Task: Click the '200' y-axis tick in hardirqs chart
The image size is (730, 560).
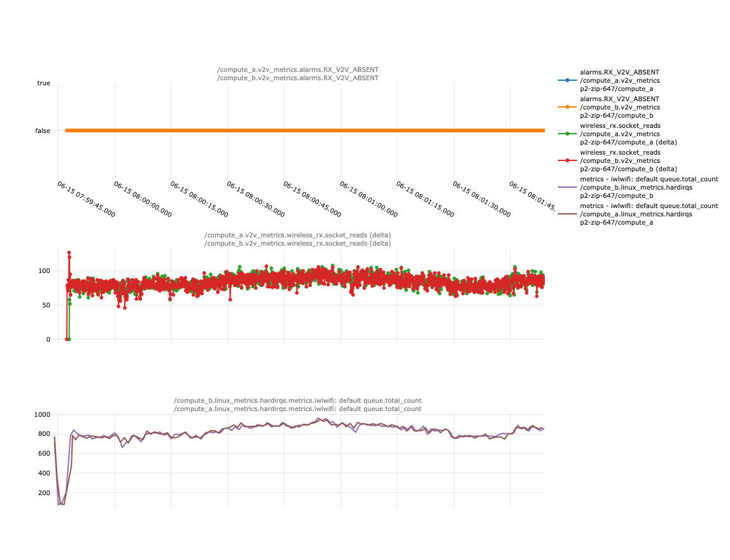Action: (x=44, y=493)
